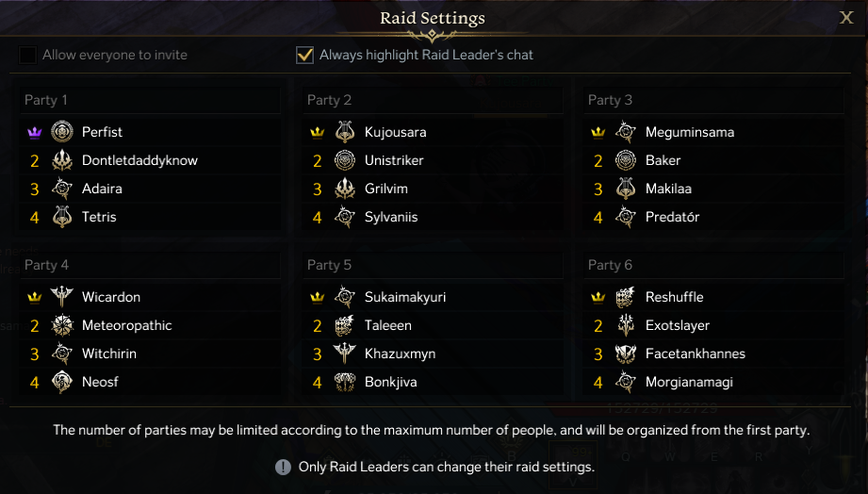868x494 pixels.
Task: Click slot number 3 next to Witchirin
Action: (x=35, y=354)
